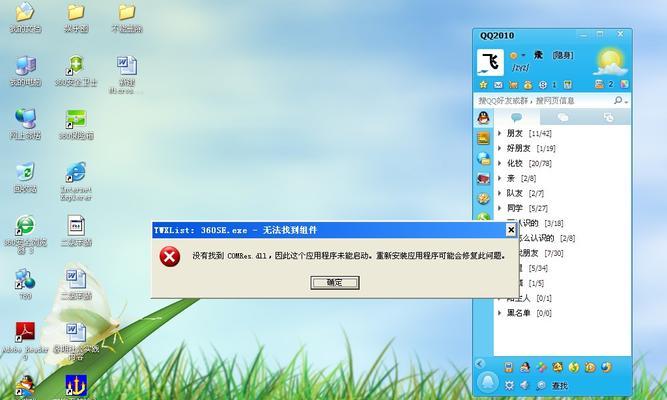Open the mobile phone app icon in QQ
This screenshot has width=667, height=400.
click(508, 367)
